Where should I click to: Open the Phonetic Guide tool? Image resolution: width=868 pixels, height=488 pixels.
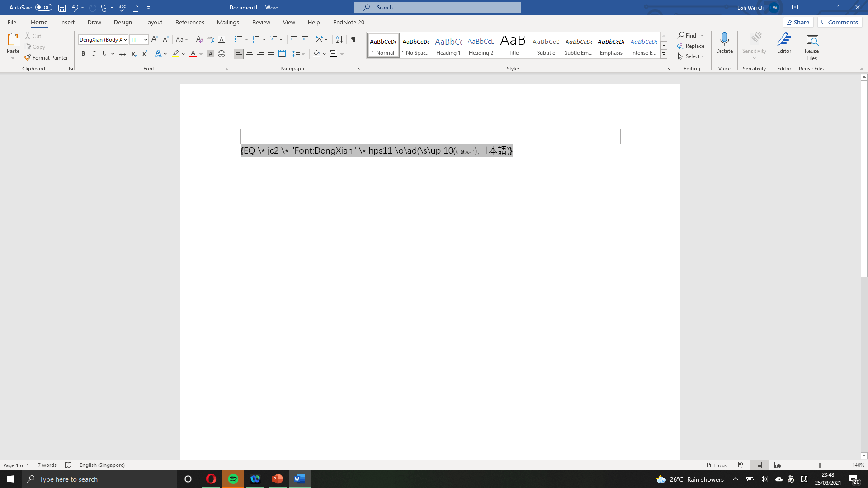211,40
